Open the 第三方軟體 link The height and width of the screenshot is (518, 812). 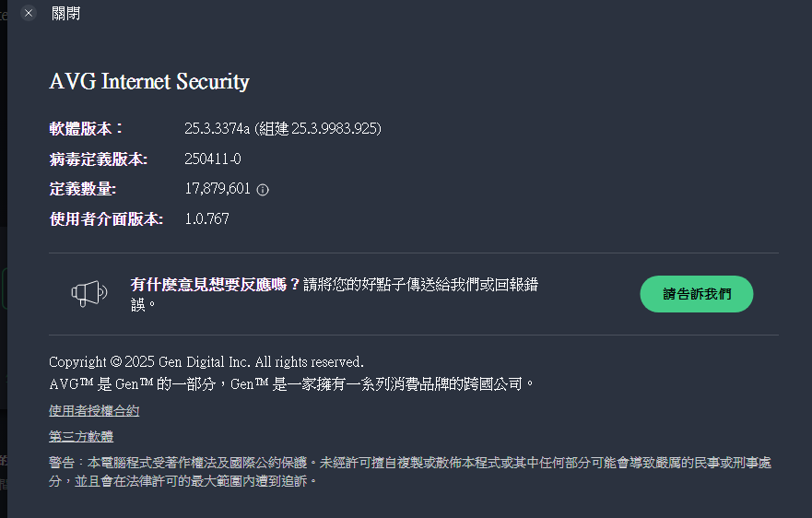[x=81, y=436]
